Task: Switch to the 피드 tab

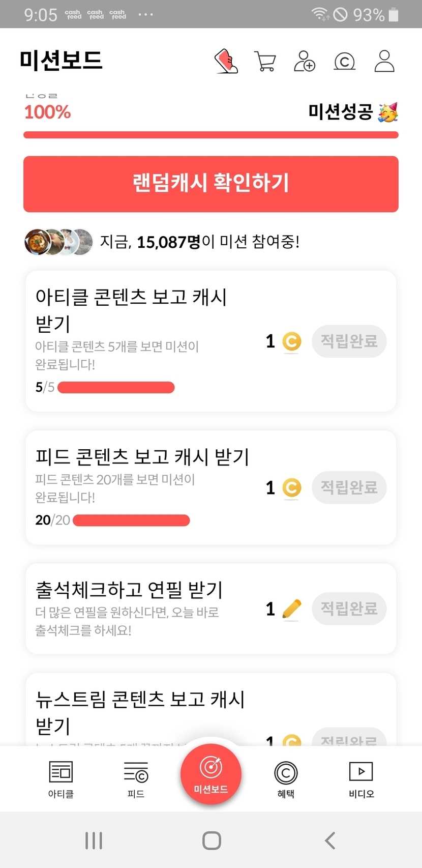Action: pyautogui.click(x=136, y=778)
